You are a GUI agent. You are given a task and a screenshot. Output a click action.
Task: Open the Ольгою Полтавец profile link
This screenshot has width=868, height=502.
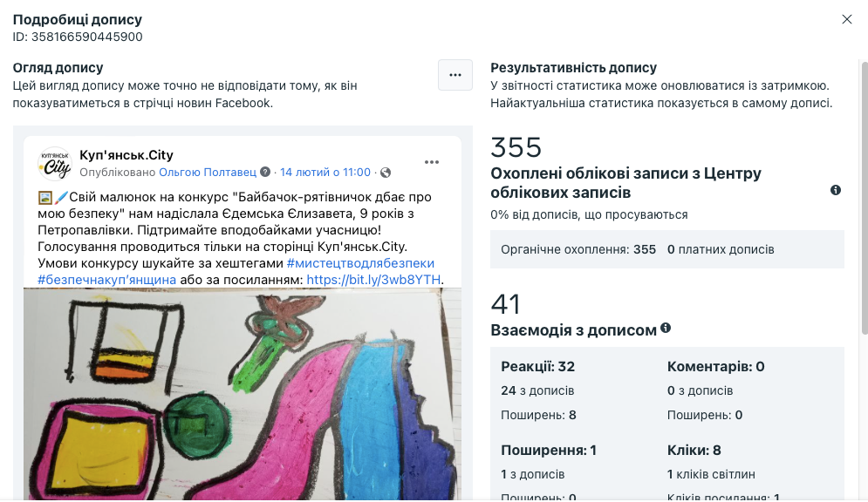click(208, 172)
